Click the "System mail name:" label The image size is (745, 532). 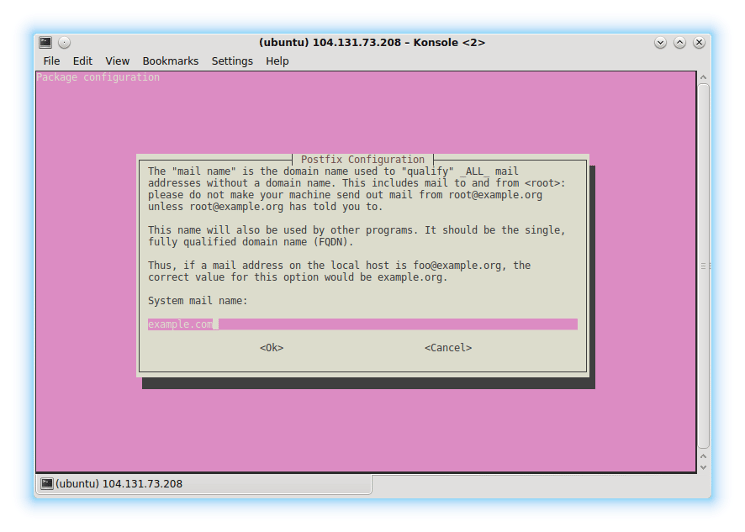pyautogui.click(x=198, y=301)
